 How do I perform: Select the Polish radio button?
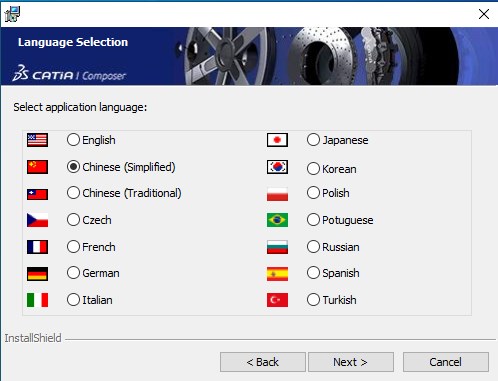(x=313, y=193)
